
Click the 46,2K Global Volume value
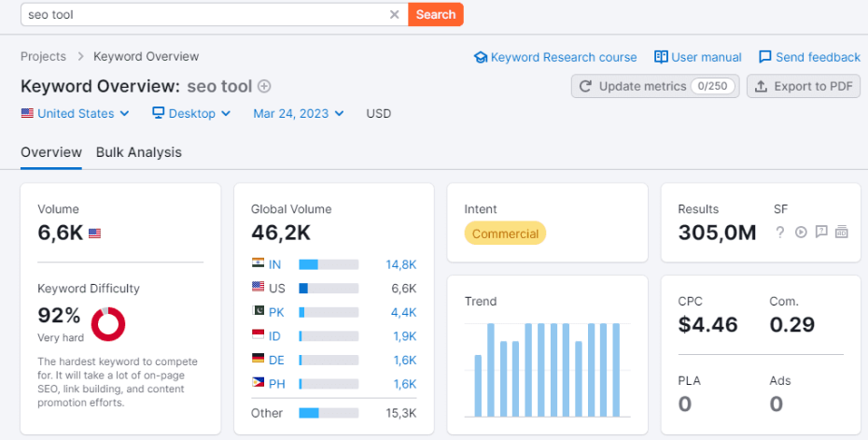click(x=281, y=233)
